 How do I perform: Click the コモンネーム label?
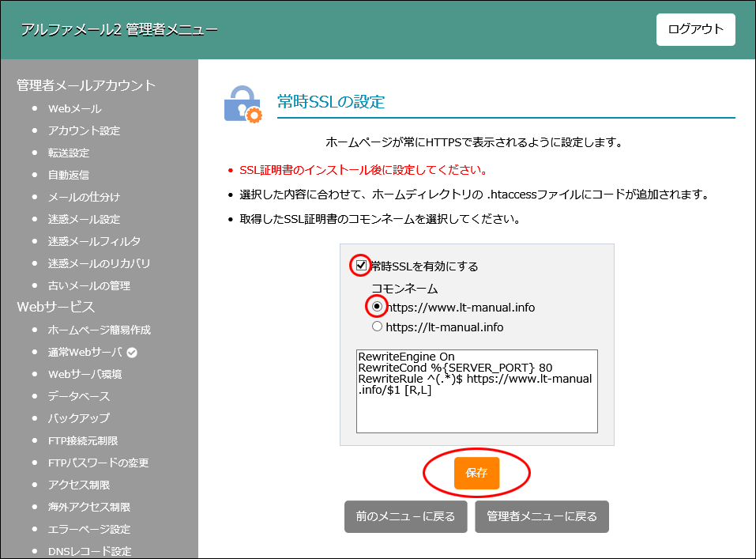pos(404,289)
